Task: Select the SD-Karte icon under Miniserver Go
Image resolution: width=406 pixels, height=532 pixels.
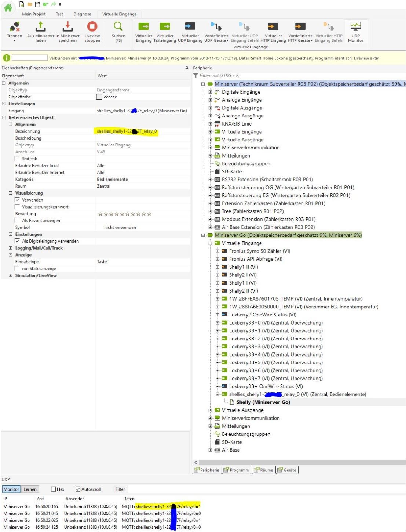Action: [x=217, y=442]
